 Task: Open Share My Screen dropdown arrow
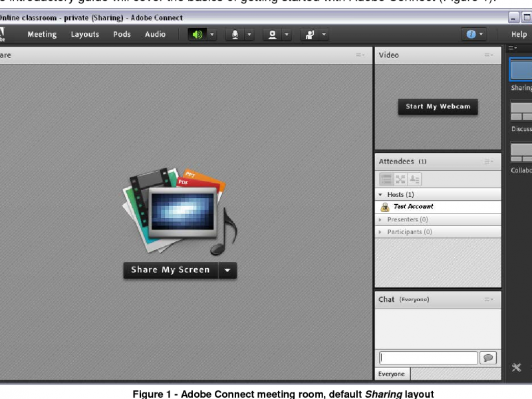(x=227, y=270)
